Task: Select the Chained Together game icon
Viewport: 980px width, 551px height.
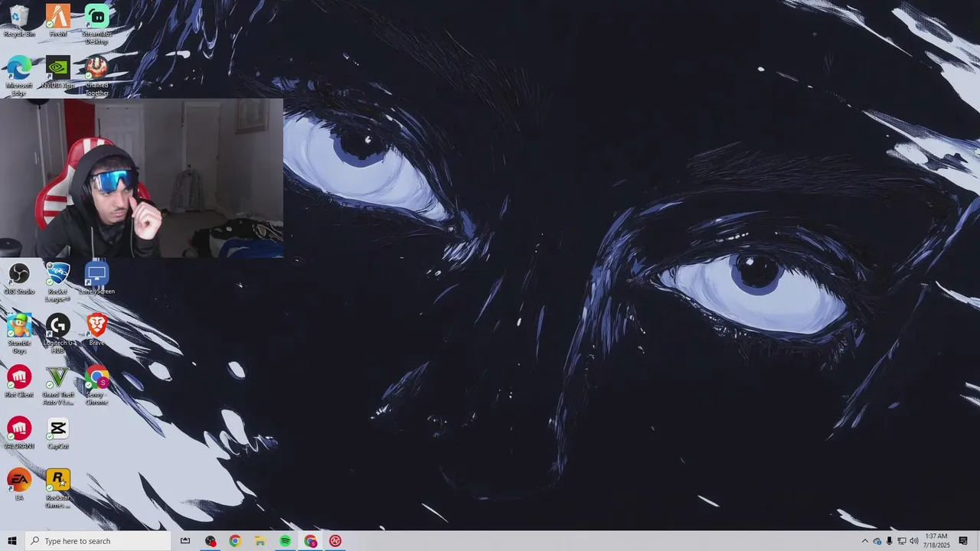Action: coord(96,76)
